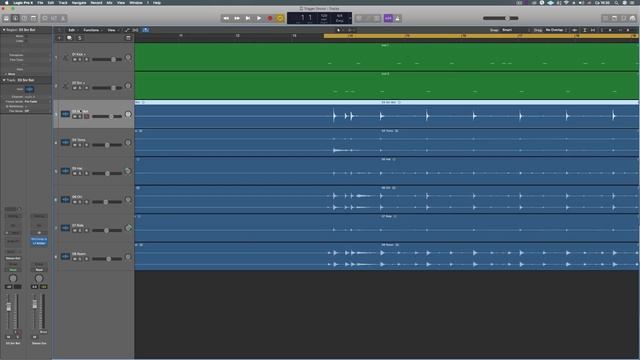Open the Mix menu
640x360 pixels.
tap(109, 2)
